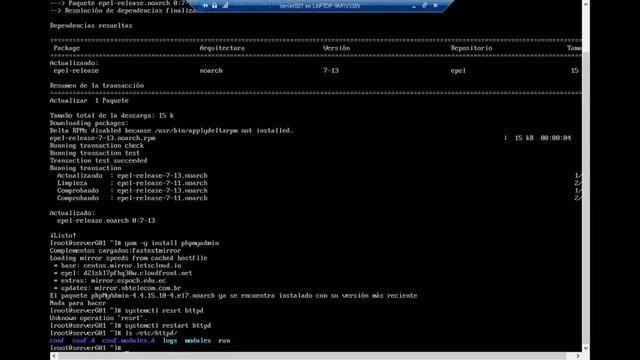Viewport: 640px width, 360px height.
Task: Click 'extras: mirror.espoch.edu.ec' line
Action: click(110, 281)
